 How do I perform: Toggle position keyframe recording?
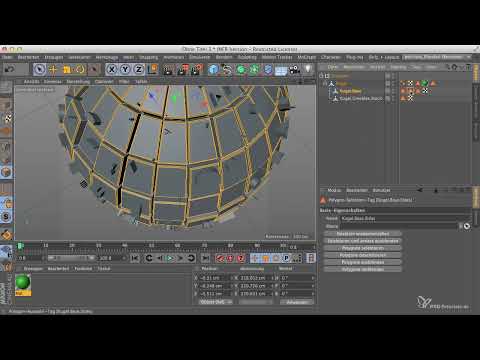(x=255, y=258)
